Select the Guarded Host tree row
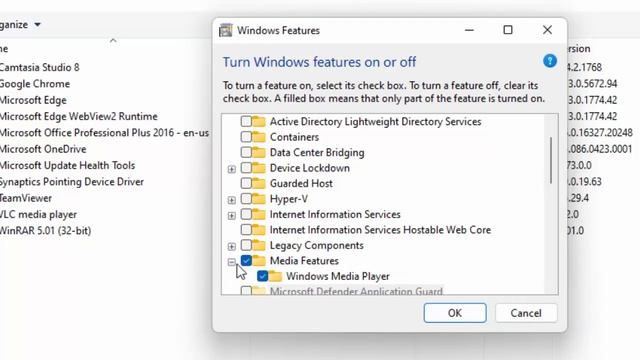Viewport: 640px width, 360px height. pos(301,183)
